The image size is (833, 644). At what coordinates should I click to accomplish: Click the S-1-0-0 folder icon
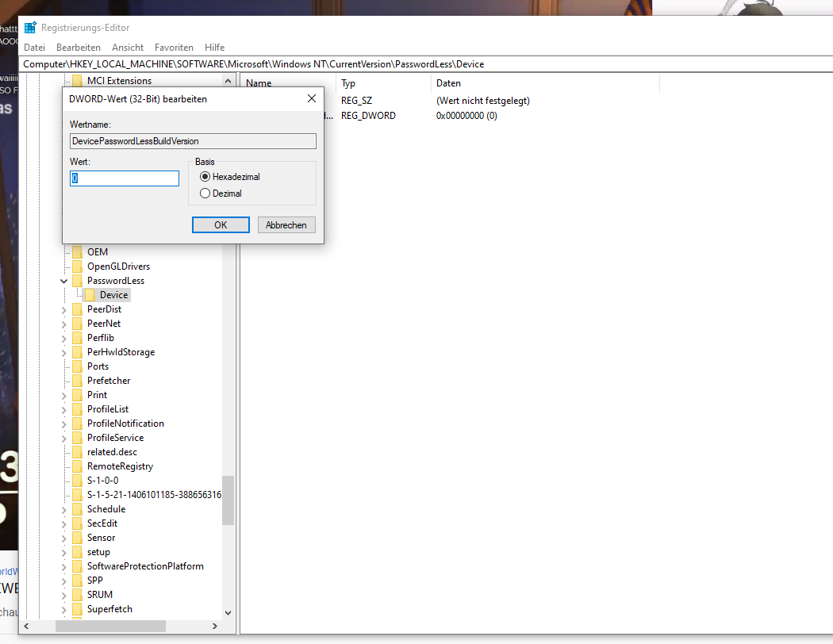coord(78,481)
